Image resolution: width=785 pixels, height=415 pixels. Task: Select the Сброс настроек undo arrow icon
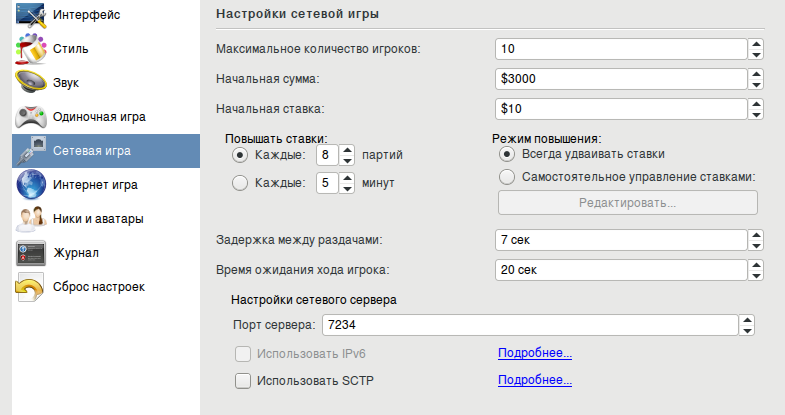pyautogui.click(x=30, y=287)
